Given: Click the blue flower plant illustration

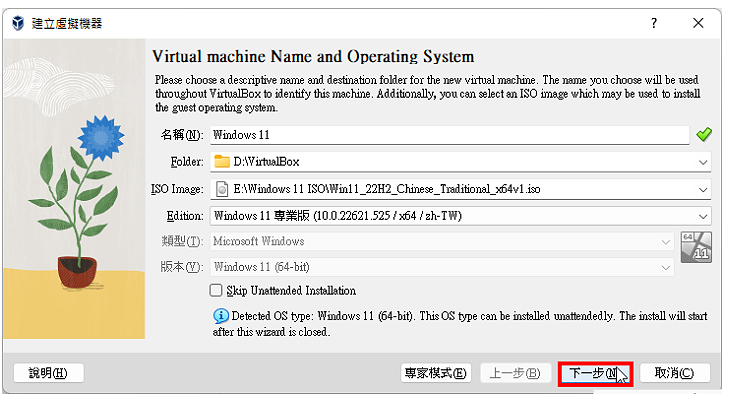Looking at the screenshot, I should click(x=77, y=202).
